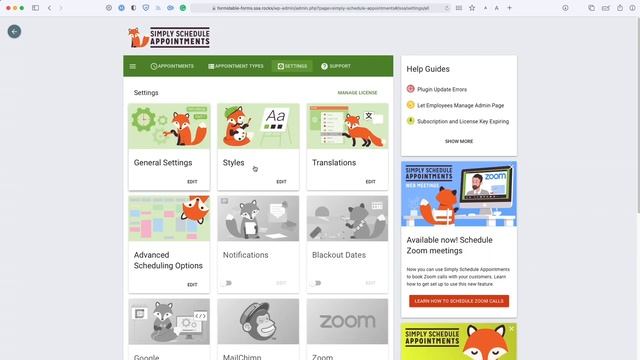Click the Advanced Scheduling Options thumbnail
This screenshot has width=640, height=360.
169,218
